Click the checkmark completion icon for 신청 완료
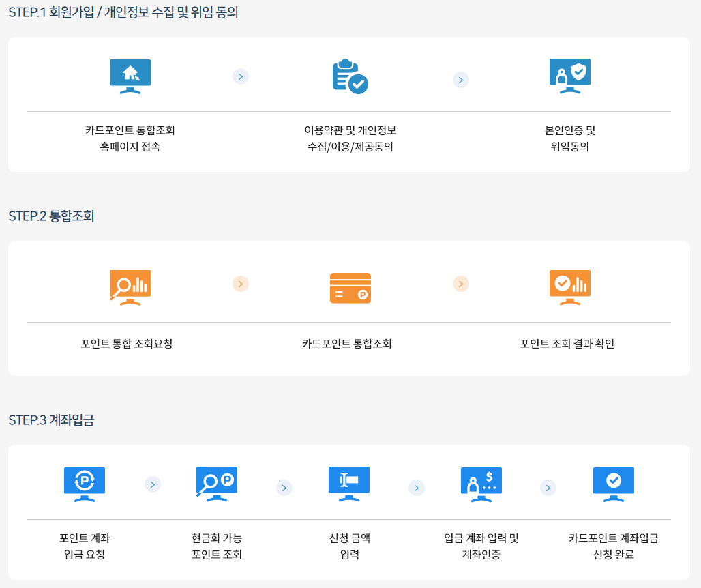Image resolution: width=701 pixels, height=588 pixels. (613, 484)
